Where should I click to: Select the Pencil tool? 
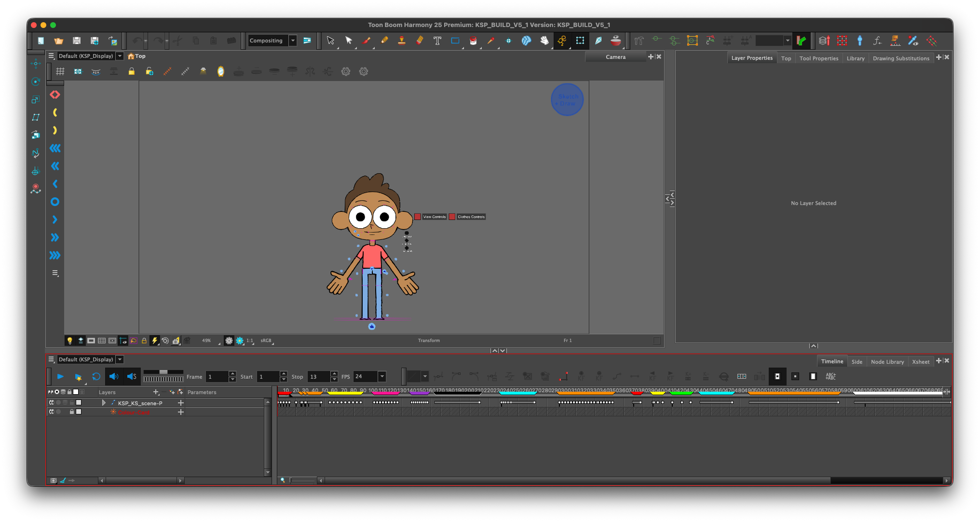[384, 41]
